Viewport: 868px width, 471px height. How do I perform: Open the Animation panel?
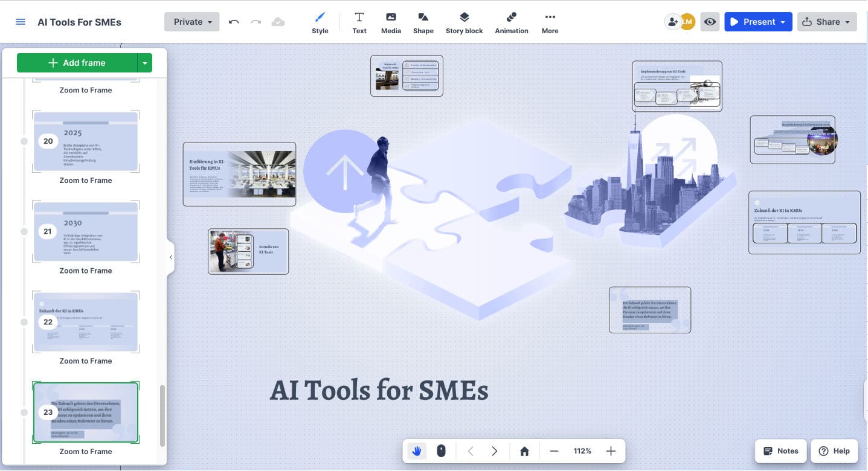(x=511, y=21)
